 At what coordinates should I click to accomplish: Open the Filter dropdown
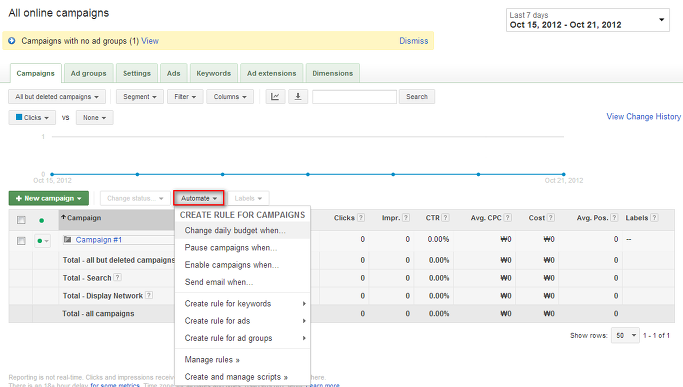185,97
